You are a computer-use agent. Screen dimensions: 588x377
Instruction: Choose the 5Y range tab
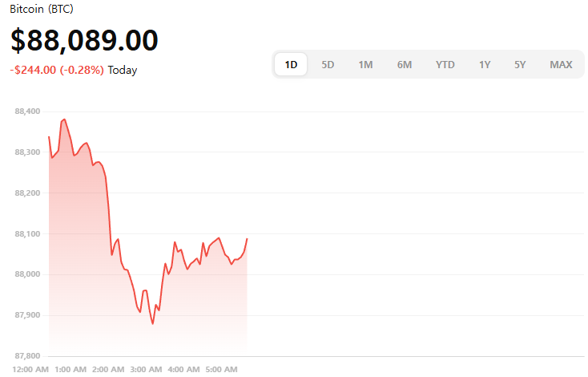(x=520, y=64)
